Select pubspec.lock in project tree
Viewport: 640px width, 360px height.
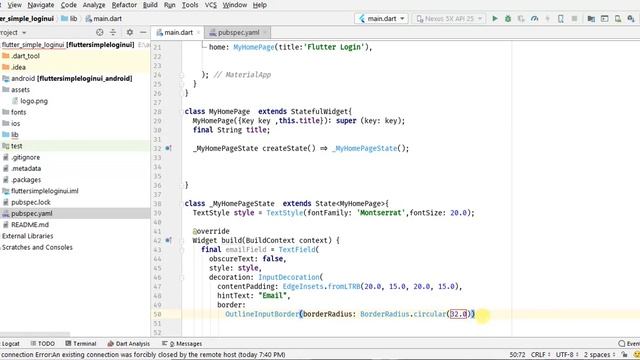pos(31,202)
